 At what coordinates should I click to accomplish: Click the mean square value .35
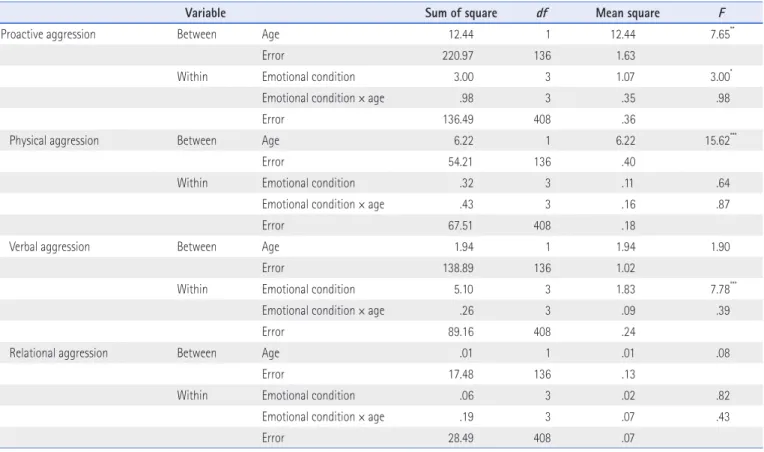628,98
